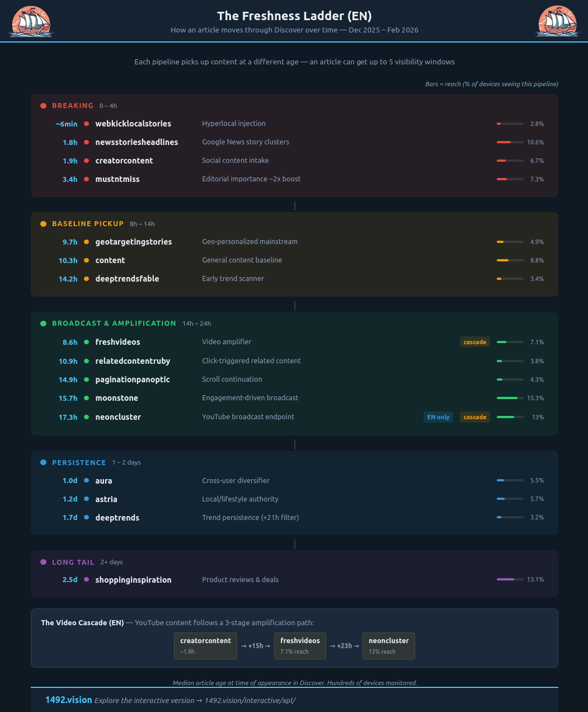Toggle the cascade badge on freshvideos row

click(474, 341)
